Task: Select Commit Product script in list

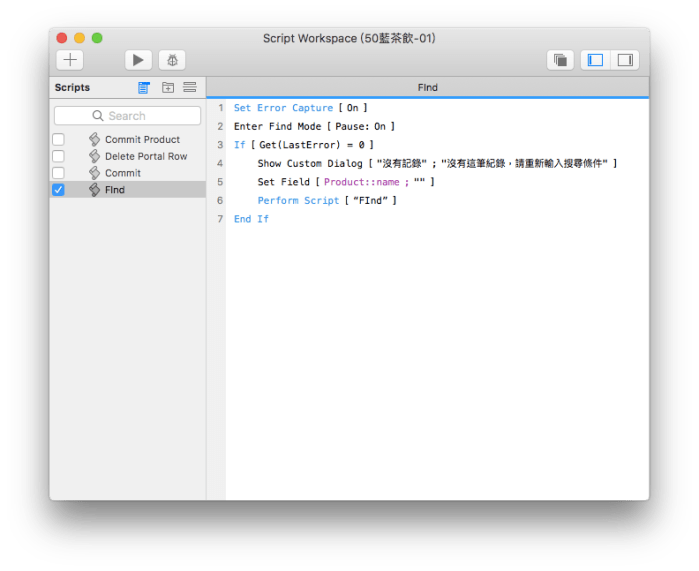Action: click(142, 140)
